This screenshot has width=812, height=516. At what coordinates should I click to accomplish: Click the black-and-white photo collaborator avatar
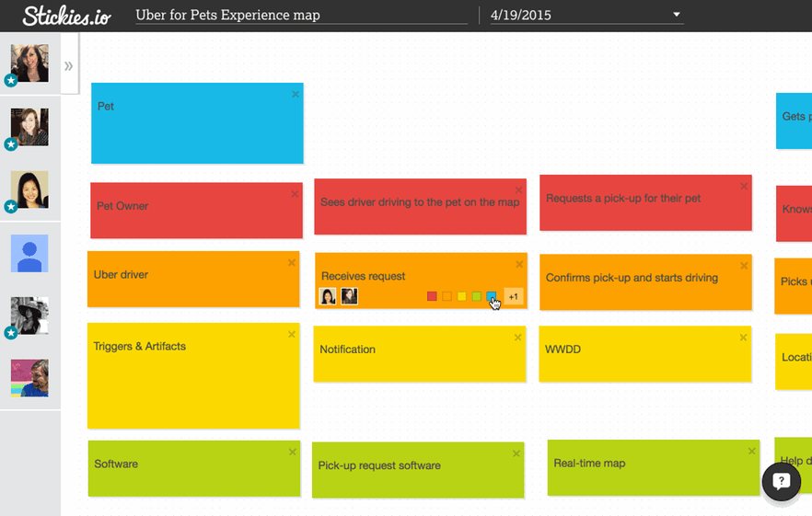(29, 315)
